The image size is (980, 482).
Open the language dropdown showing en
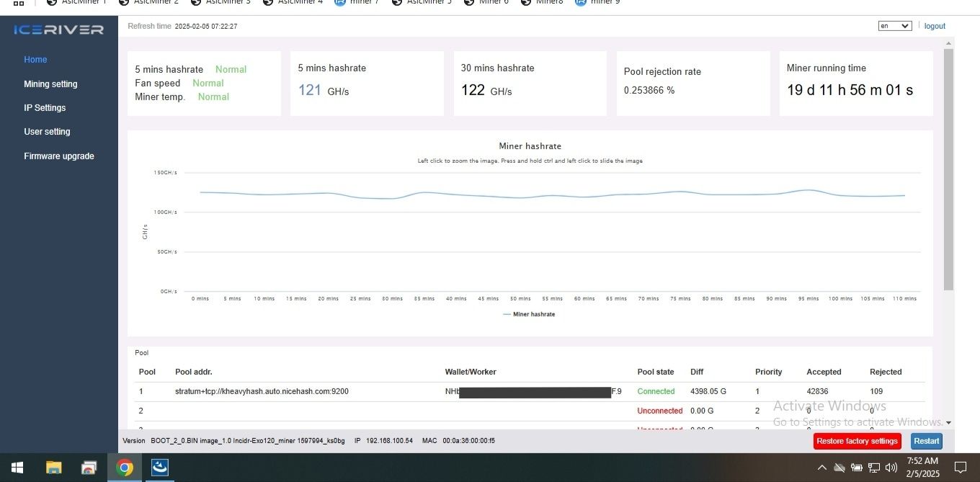895,26
